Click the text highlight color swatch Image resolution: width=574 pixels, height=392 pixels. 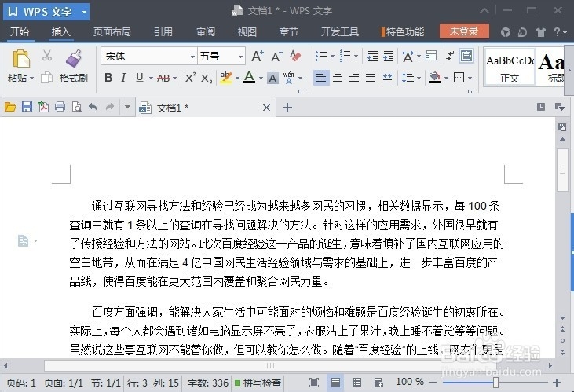click(226, 78)
